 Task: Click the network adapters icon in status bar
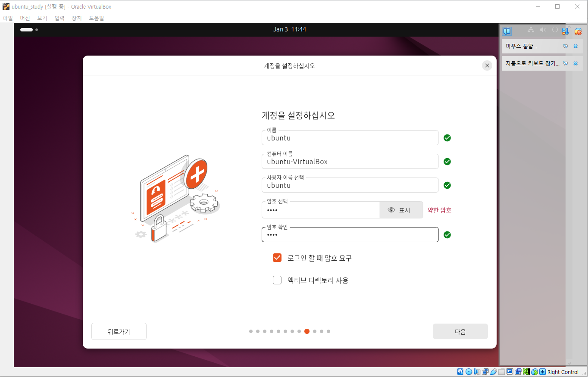(x=485, y=372)
